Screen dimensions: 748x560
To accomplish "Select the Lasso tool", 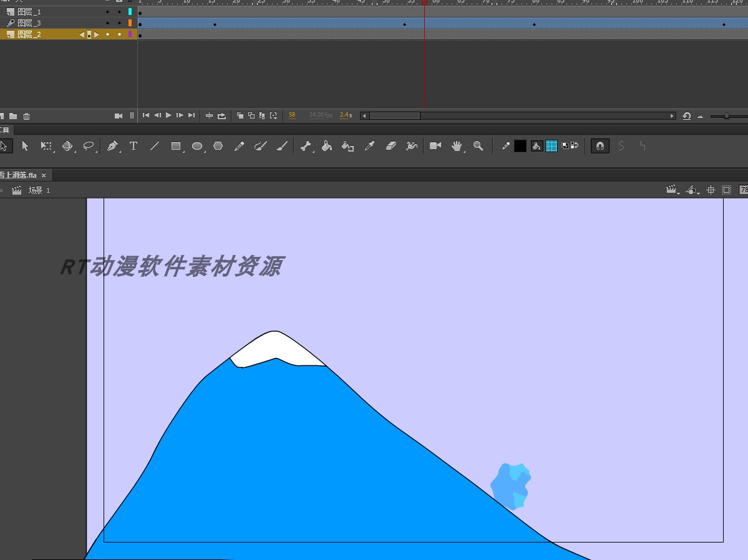I will [x=87, y=146].
